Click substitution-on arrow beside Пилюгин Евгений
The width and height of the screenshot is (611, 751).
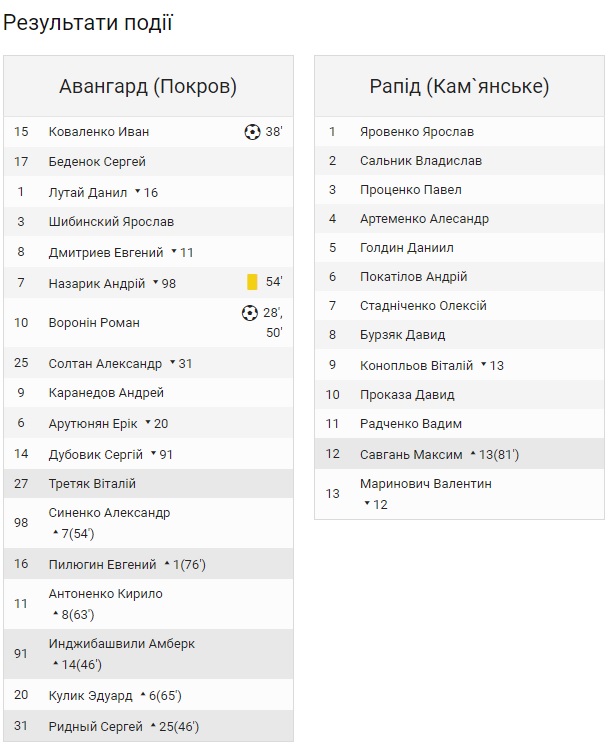coord(166,565)
